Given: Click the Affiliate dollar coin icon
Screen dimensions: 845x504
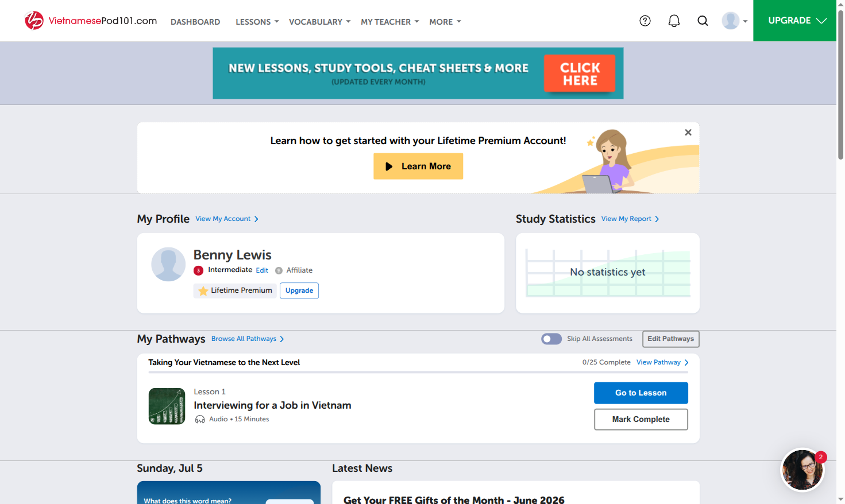Looking at the screenshot, I should (279, 270).
